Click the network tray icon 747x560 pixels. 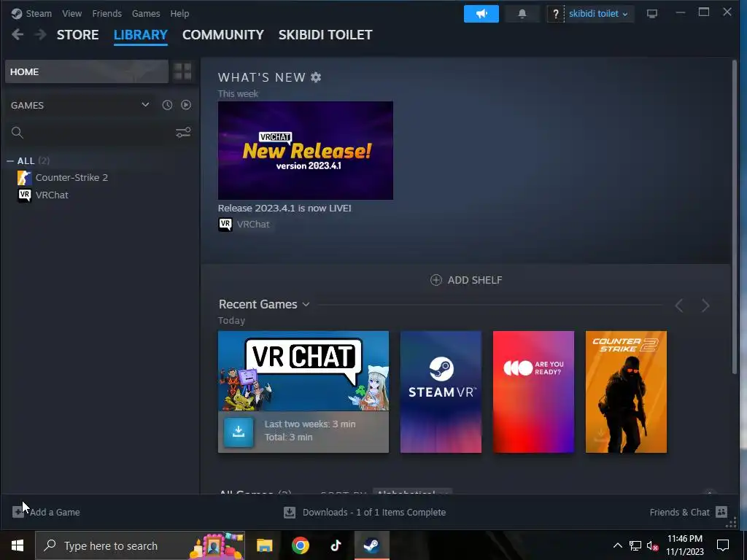click(635, 545)
